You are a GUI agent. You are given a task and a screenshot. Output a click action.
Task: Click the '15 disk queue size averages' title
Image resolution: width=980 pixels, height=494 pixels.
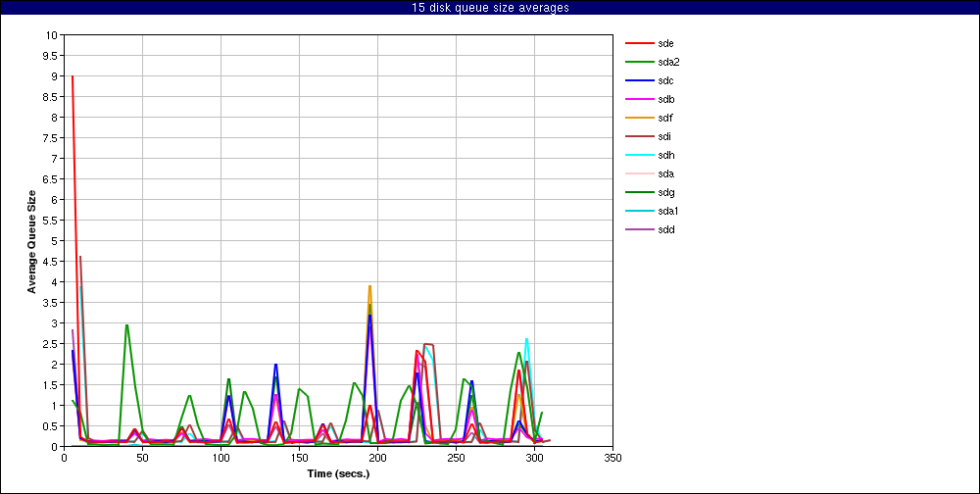click(x=490, y=8)
